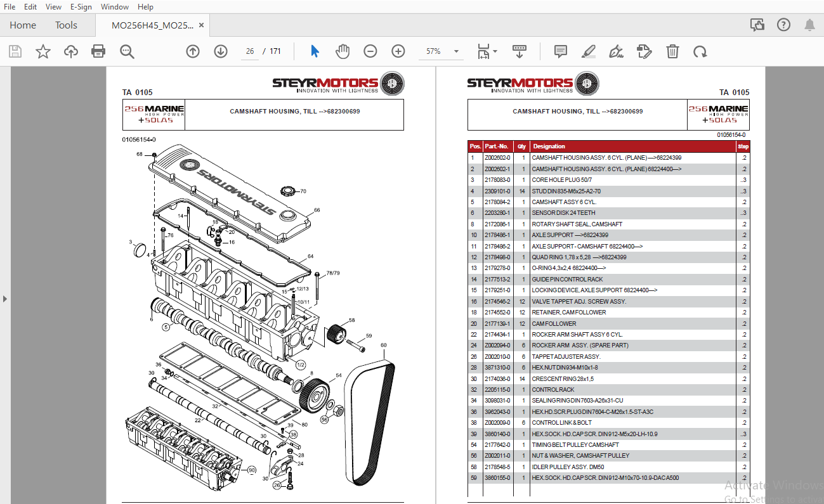This screenshot has width=824, height=504.
Task: Open notifications bell
Action: point(809,25)
